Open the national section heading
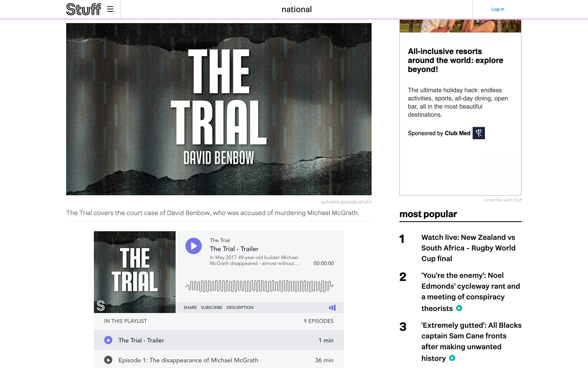The width and height of the screenshot is (588, 368). [296, 9]
